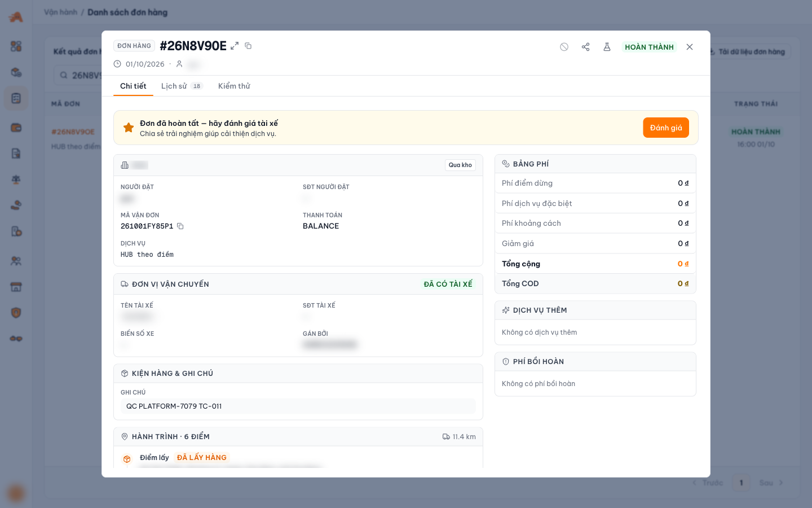Go to the Trước previous page

pyautogui.click(x=708, y=483)
